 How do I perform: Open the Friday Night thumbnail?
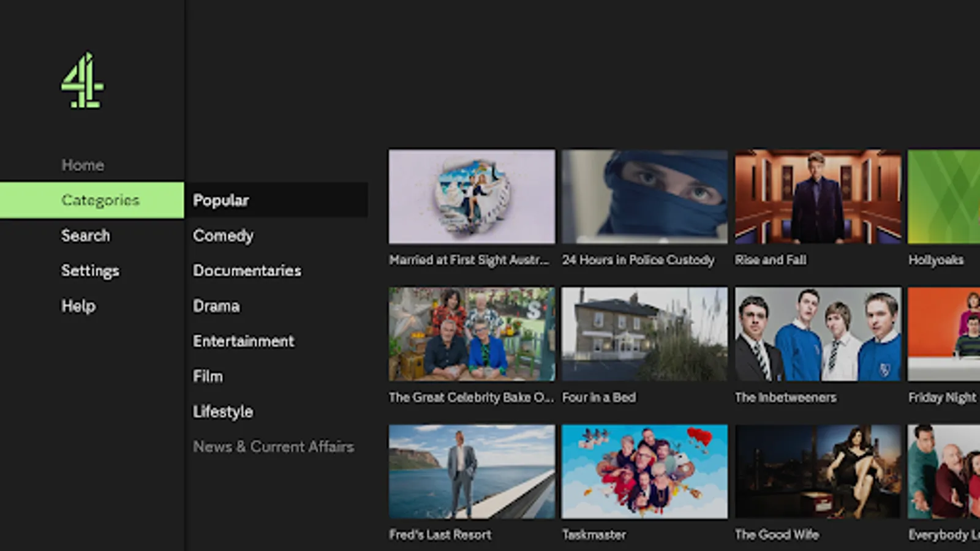[944, 334]
